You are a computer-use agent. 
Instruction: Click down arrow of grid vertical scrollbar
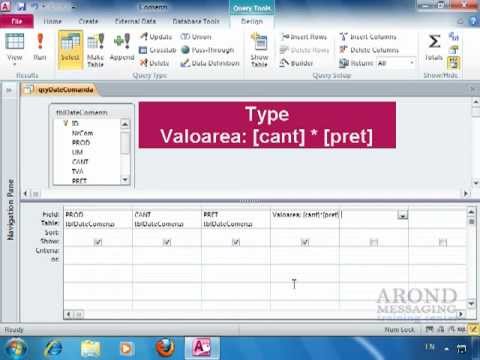click(471, 304)
